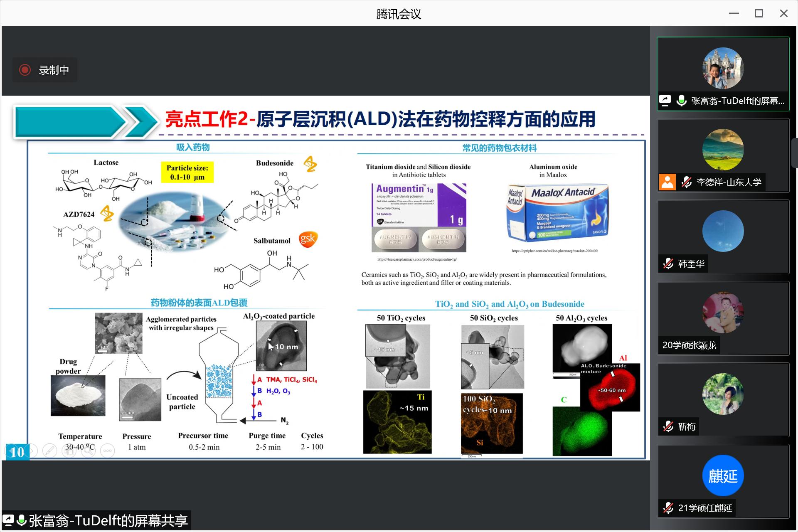Select the pen annotation tool on slide
The image size is (798, 532).
point(50,451)
